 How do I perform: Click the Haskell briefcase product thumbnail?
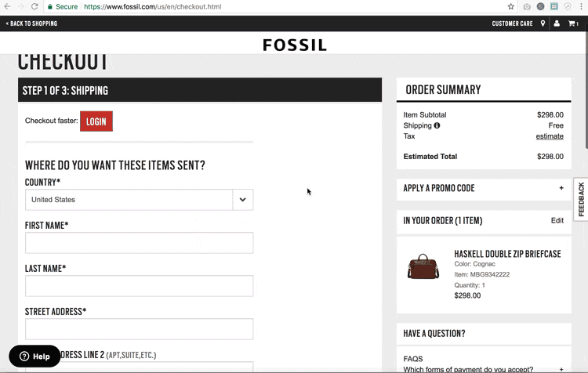[x=423, y=267]
